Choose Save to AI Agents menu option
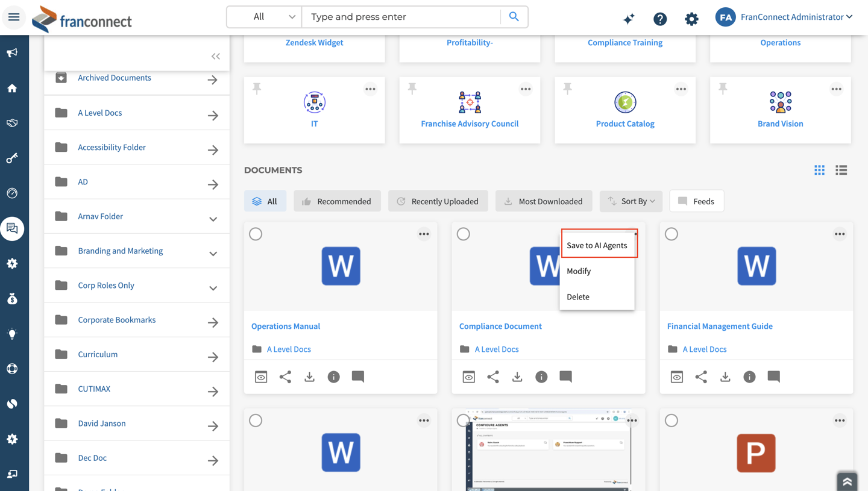868x491 pixels. (x=597, y=245)
